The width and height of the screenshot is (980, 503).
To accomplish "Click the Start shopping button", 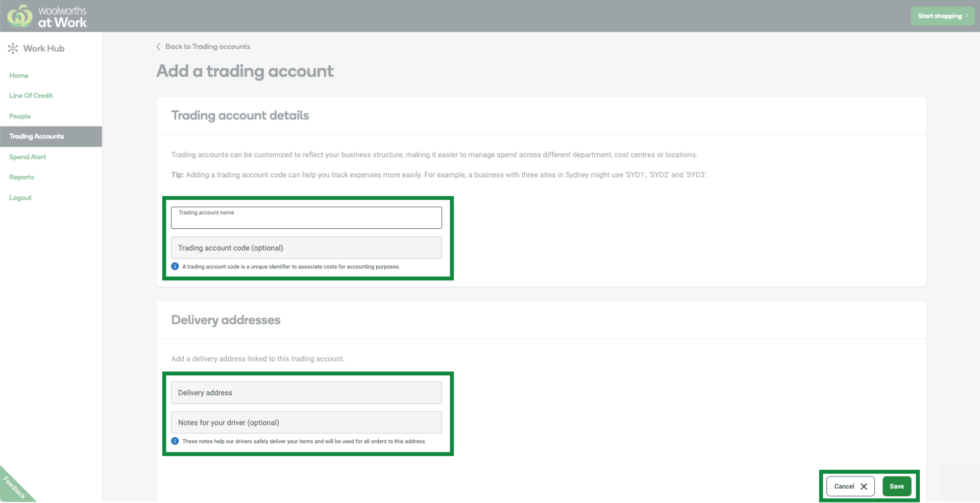I will tap(942, 16).
